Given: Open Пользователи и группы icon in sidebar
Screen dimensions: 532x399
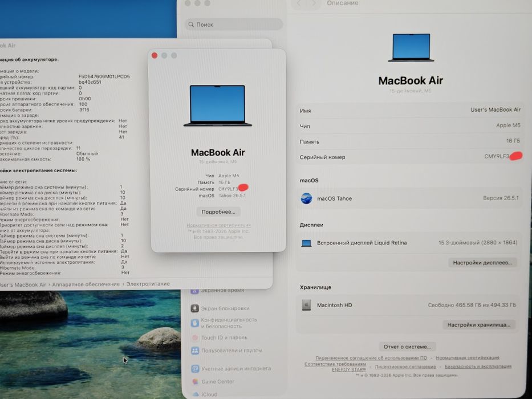Looking at the screenshot, I should [195, 351].
